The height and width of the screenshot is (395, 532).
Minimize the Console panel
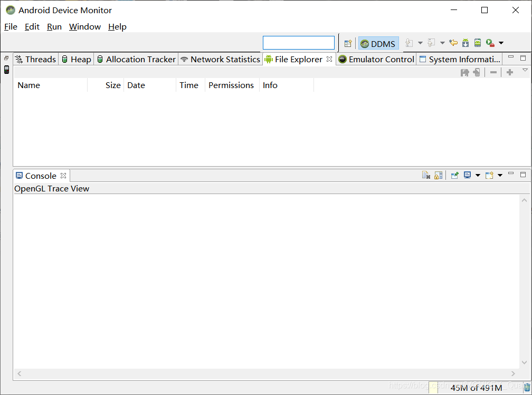point(511,174)
